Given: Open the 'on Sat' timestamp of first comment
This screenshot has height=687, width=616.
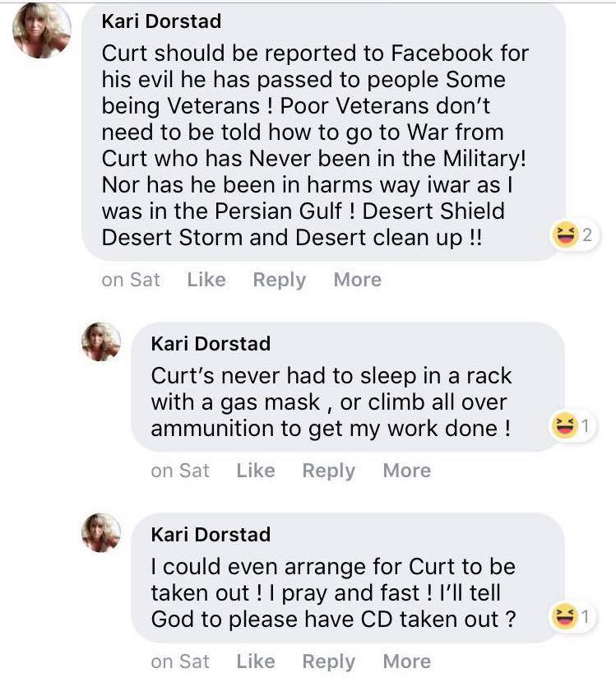Looking at the screenshot, I should pos(131,280).
